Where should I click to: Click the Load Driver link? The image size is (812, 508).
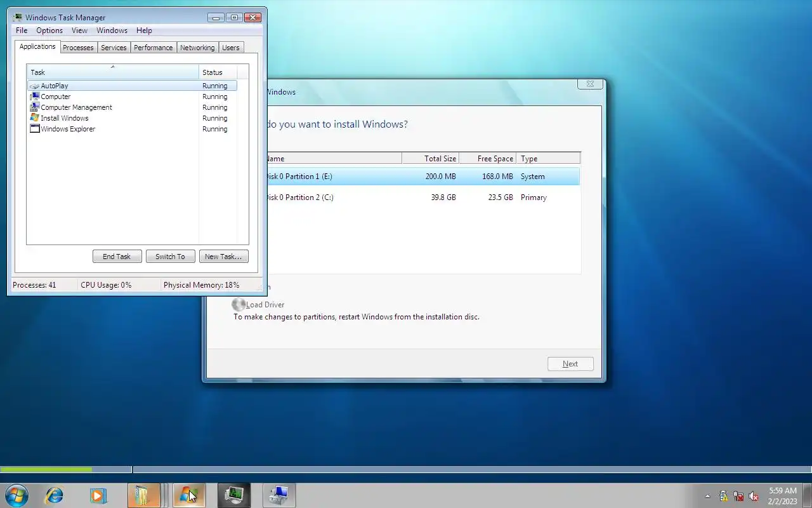[x=265, y=305]
